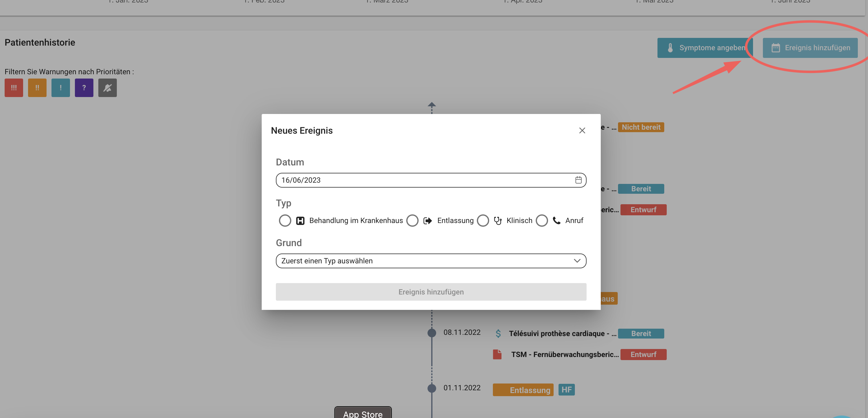Filter by orange double-exclamation priority

coord(37,87)
